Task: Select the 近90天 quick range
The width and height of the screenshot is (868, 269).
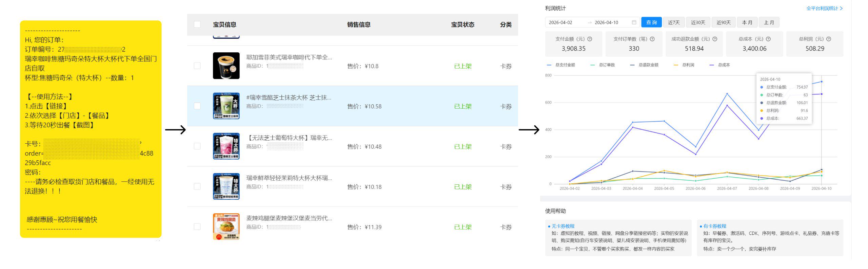Action: 724,22
